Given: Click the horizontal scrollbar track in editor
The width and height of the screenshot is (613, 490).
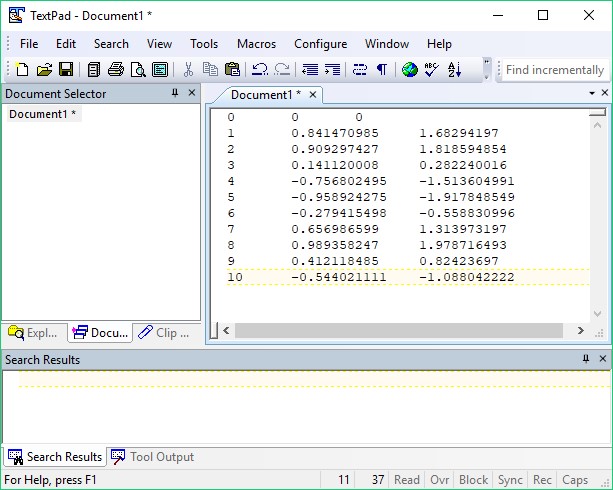Looking at the screenshot, I should (399, 331).
